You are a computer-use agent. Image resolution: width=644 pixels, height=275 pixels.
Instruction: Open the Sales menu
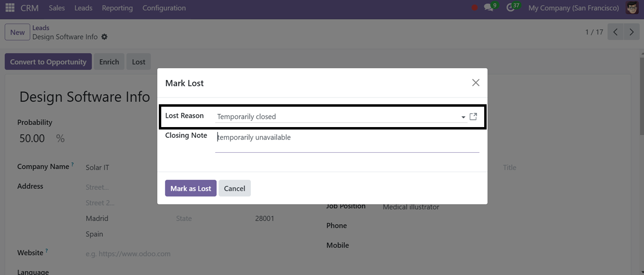pyautogui.click(x=57, y=8)
